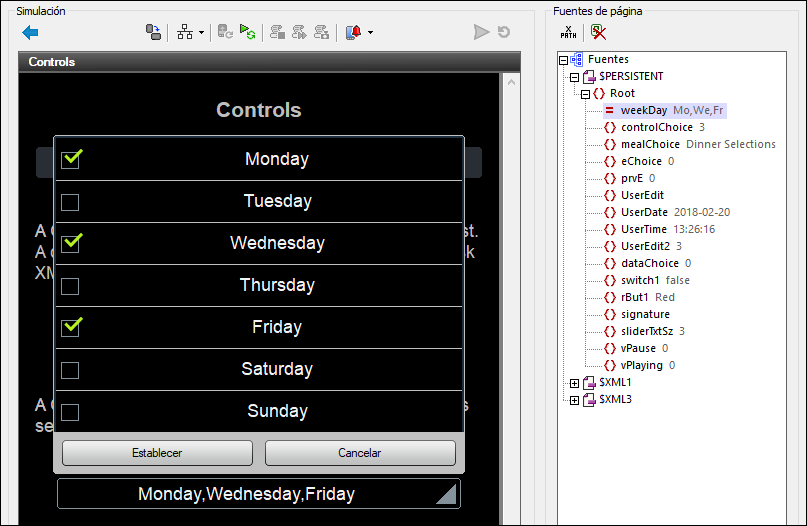Expand the $XML1 tree node
Viewport: 807px width, 526px height.
point(574,383)
